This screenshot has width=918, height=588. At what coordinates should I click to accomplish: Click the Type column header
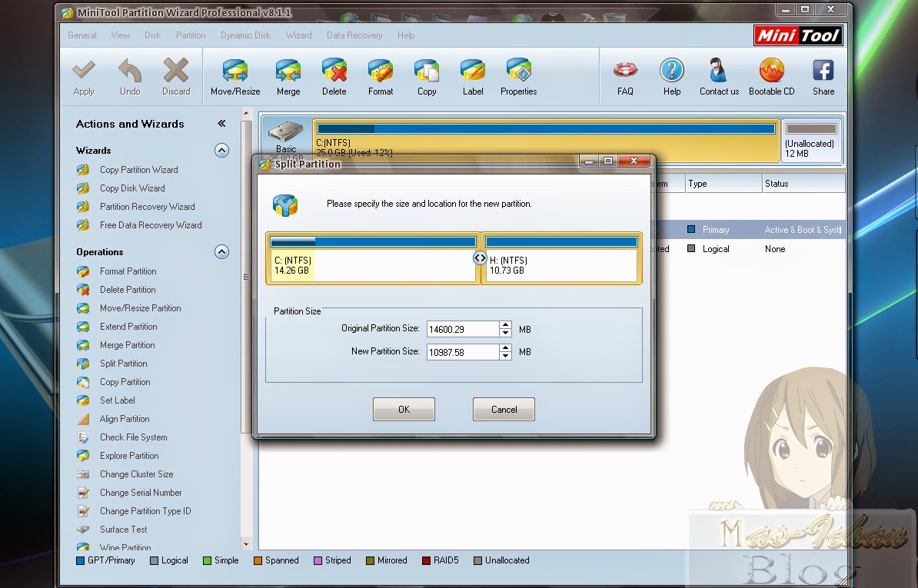pos(723,184)
